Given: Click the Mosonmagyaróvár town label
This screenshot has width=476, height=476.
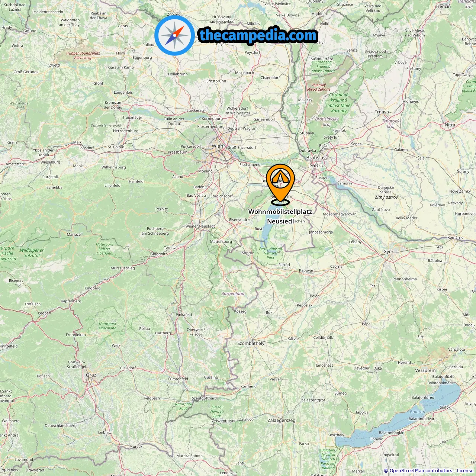Looking at the screenshot, I should point(339,214).
